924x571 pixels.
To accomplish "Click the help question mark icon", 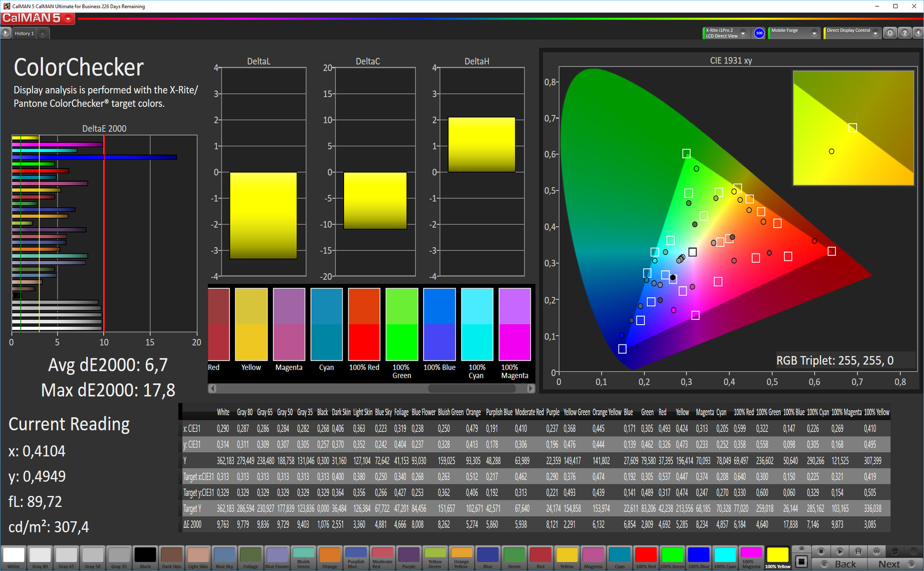I will (x=905, y=33).
